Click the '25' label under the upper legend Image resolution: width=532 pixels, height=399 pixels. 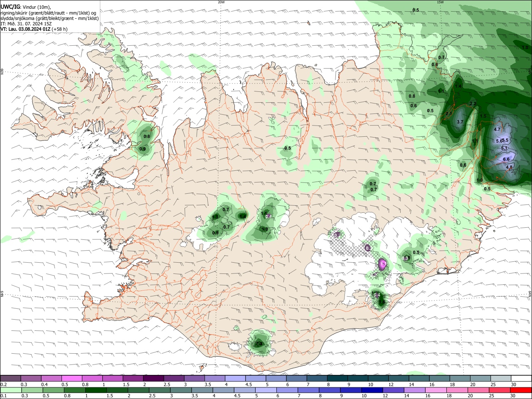click(493, 384)
